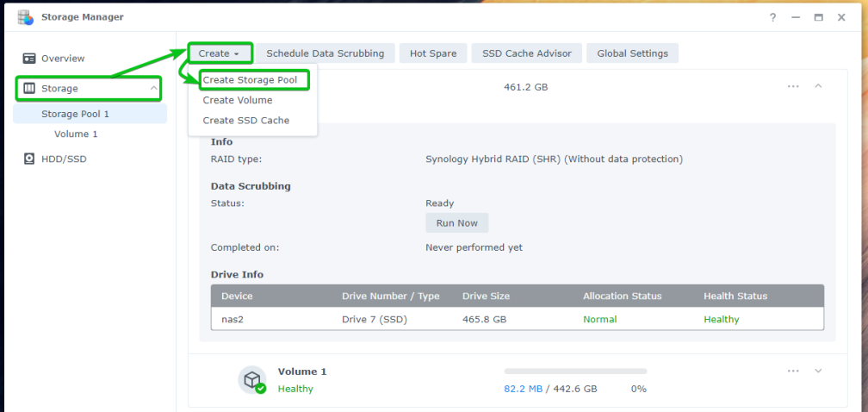This screenshot has width=868, height=412.
Task: Click the Drive 7 (SSD) cell
Action: (375, 320)
